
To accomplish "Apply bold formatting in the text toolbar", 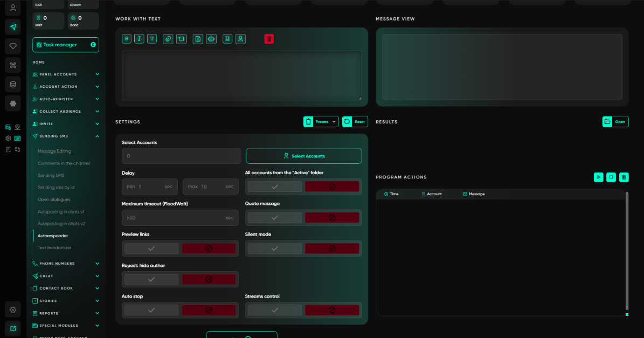I will pos(127,39).
